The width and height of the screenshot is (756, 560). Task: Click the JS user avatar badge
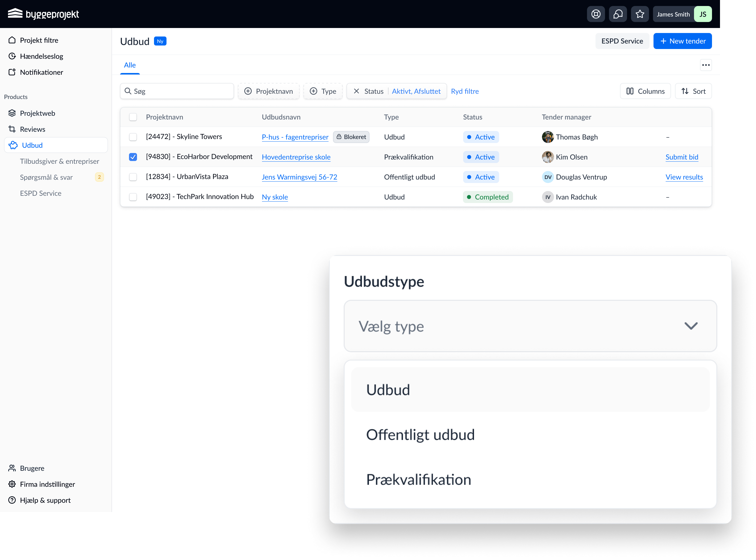point(703,14)
